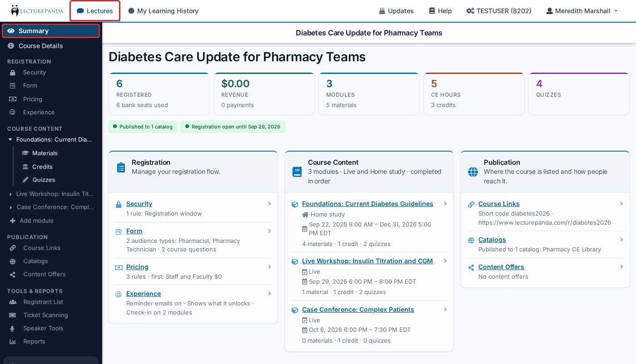This screenshot has height=364, width=636.
Task: Select Summary in the sidebar
Action: [x=51, y=31]
